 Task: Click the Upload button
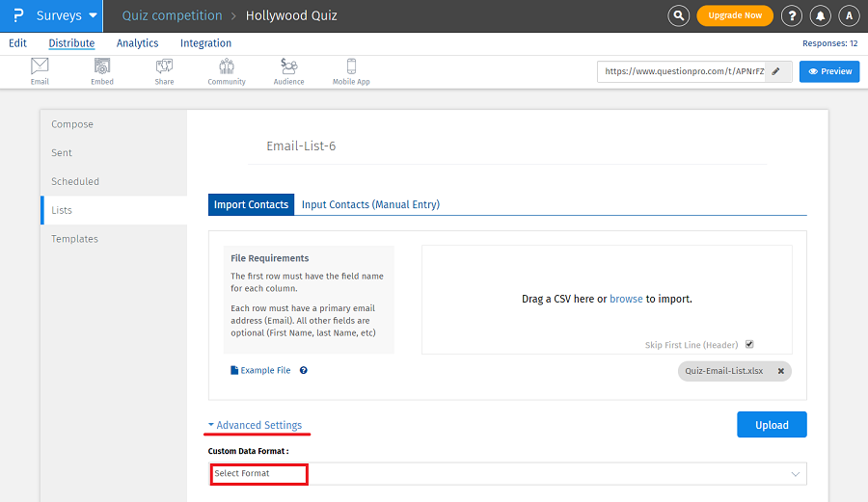click(x=772, y=425)
